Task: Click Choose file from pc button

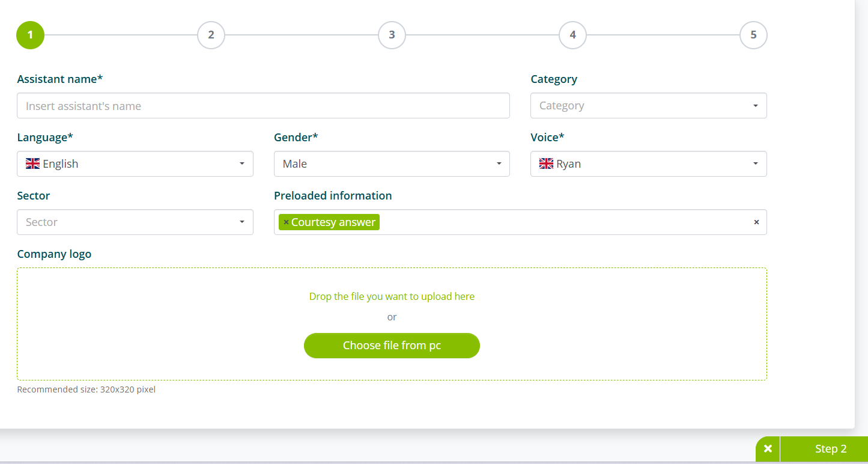Action: (392, 346)
